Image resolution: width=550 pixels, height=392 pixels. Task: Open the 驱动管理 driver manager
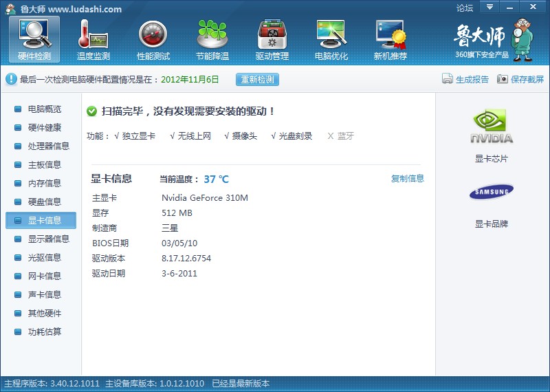click(272, 39)
